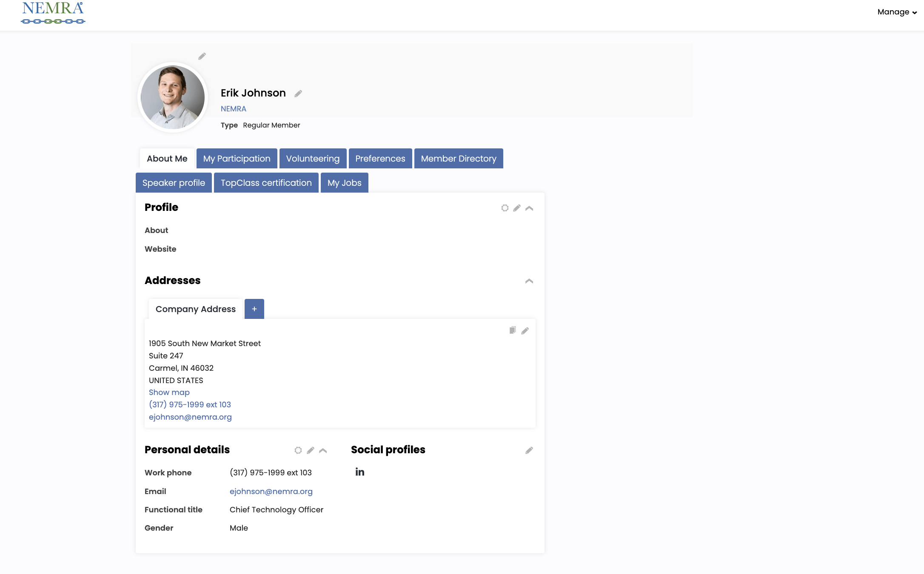The image size is (924, 574).
Task: Click the UNITED STATES address line
Action: tap(176, 381)
